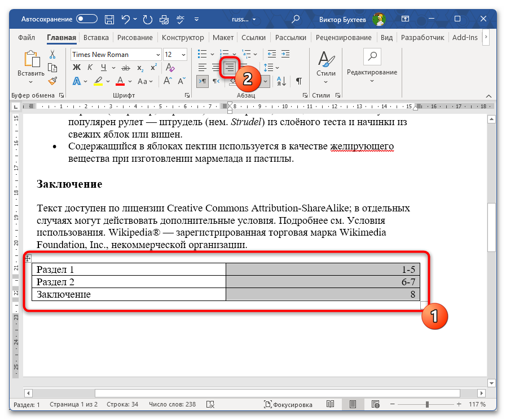Viewport: 506px width, 420px height.
Task: Open bulleted list style dropdown arrow
Action: click(x=212, y=54)
